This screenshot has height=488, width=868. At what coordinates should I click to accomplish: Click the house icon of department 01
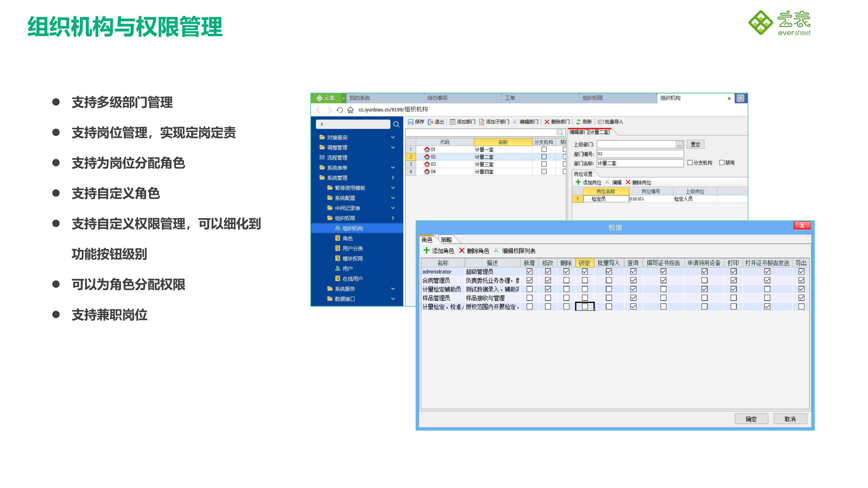coord(427,149)
